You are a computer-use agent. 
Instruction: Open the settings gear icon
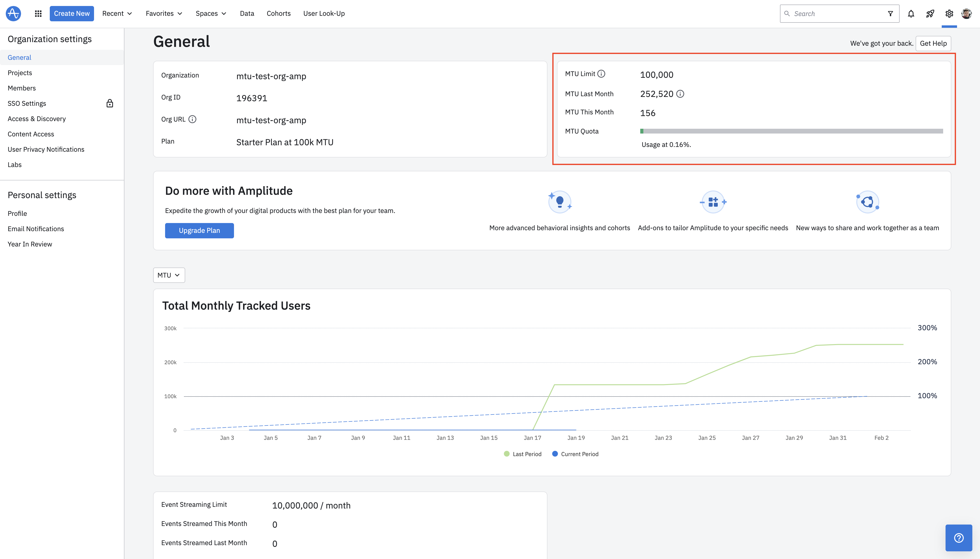949,14
